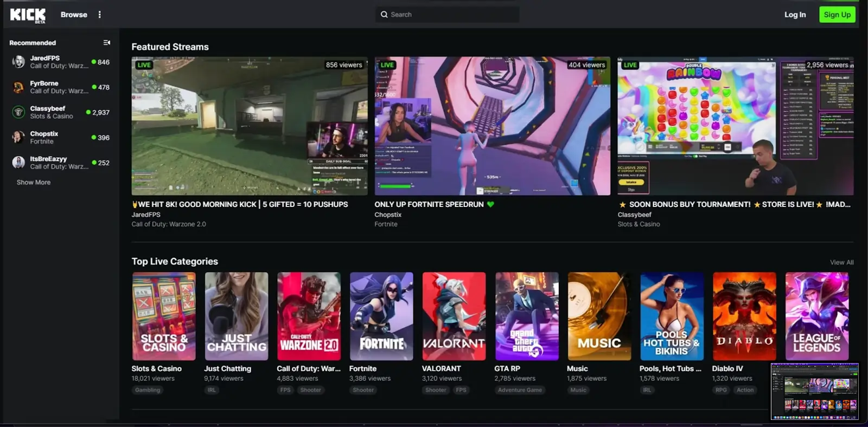
Task: Open Fortnite category link under Chopstix stream
Action: point(386,224)
